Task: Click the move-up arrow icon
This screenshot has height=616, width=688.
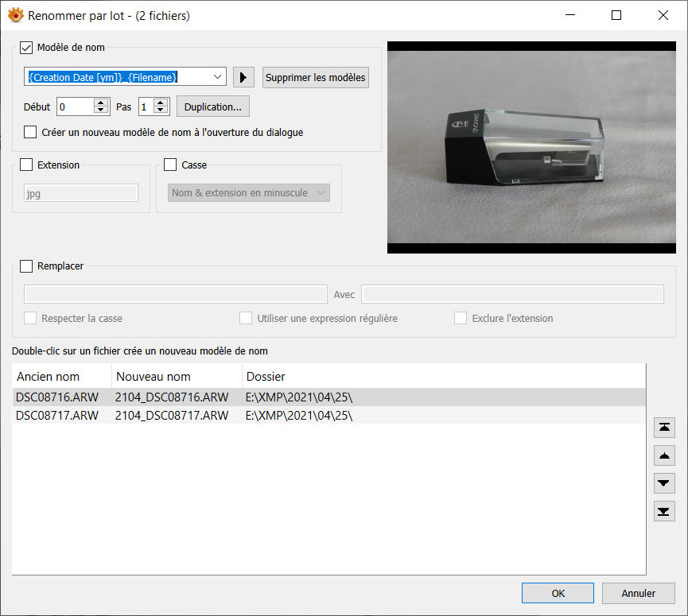Action: 664,455
